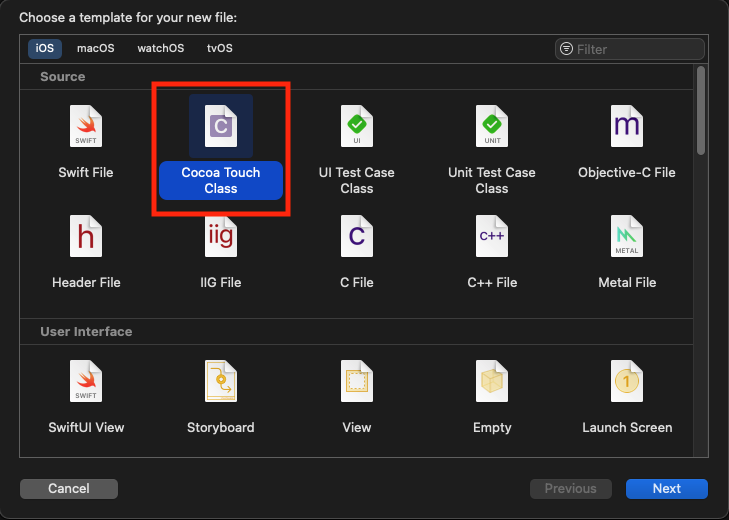This screenshot has height=520, width=729.
Task: Choose the Unit Test Case Class icon
Action: pos(492,126)
